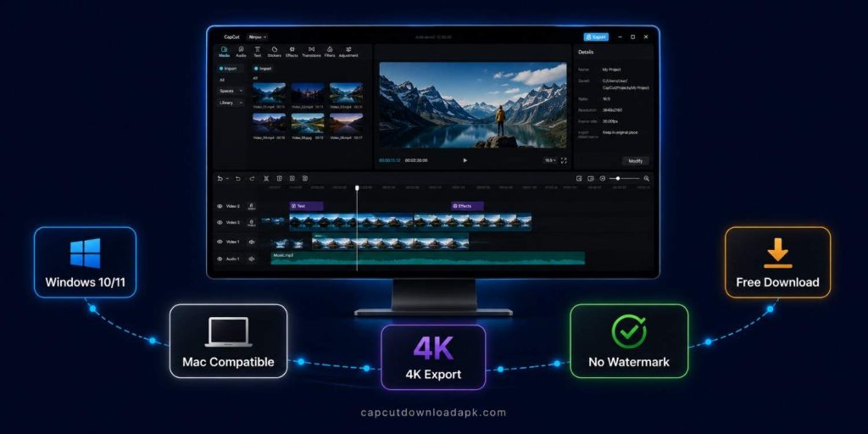Select the purple Text clip on the timeline

306,206
